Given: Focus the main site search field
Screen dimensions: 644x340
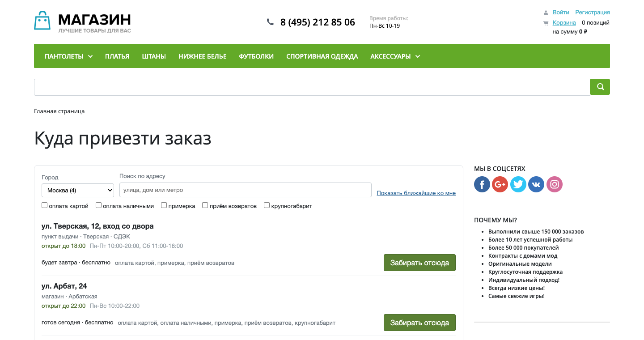Looking at the screenshot, I should (x=312, y=87).
